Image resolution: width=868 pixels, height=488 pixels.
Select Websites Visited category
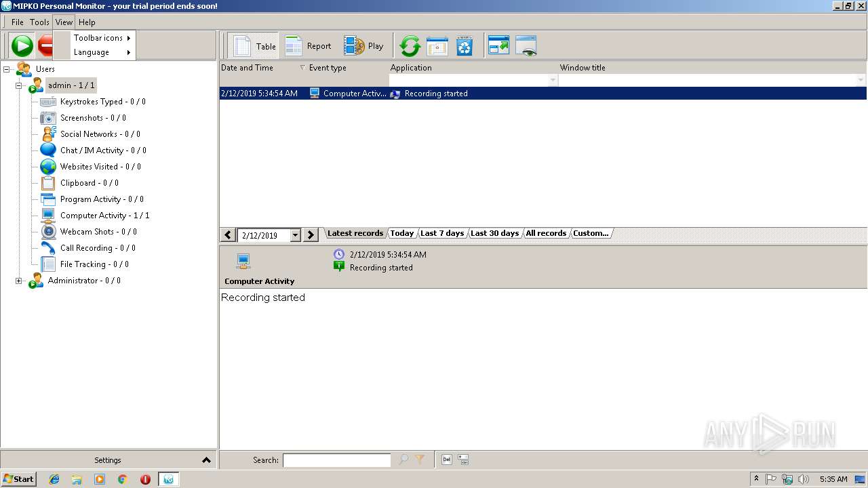pos(100,167)
